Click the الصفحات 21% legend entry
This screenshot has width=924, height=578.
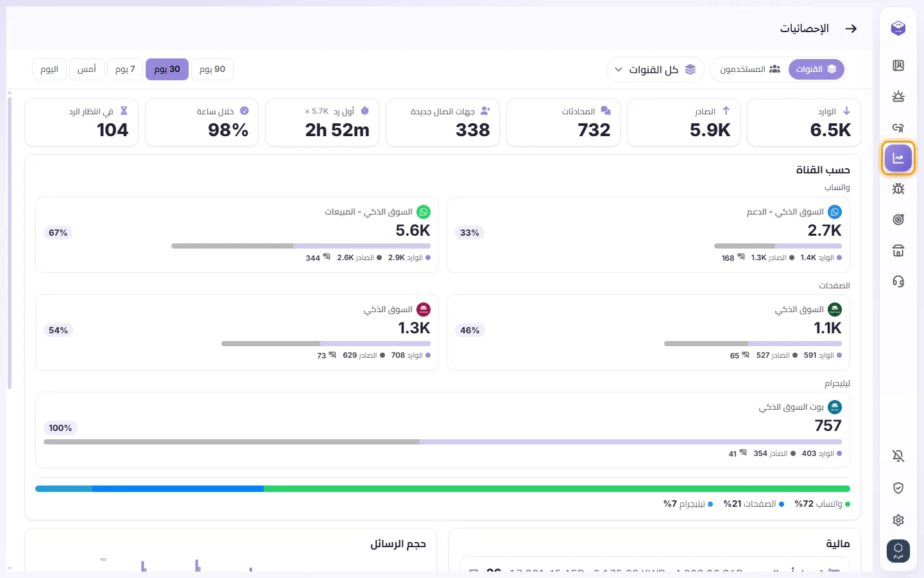pos(754,504)
